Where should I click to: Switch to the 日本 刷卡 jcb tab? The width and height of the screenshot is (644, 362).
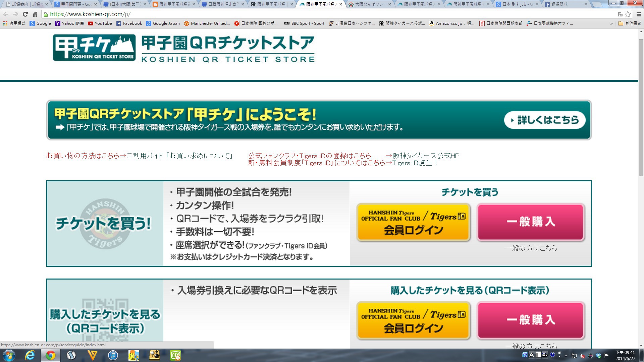point(518,4)
